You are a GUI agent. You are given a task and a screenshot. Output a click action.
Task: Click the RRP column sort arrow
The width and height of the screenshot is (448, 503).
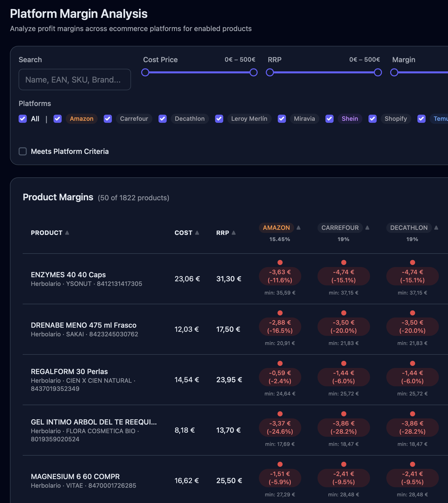pyautogui.click(x=233, y=233)
